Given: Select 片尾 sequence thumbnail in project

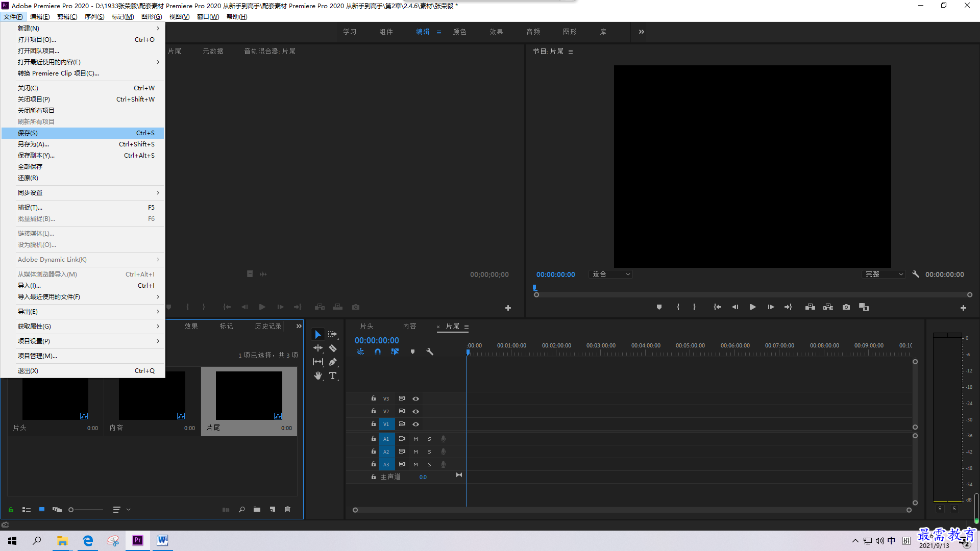Looking at the screenshot, I should 249,396.
